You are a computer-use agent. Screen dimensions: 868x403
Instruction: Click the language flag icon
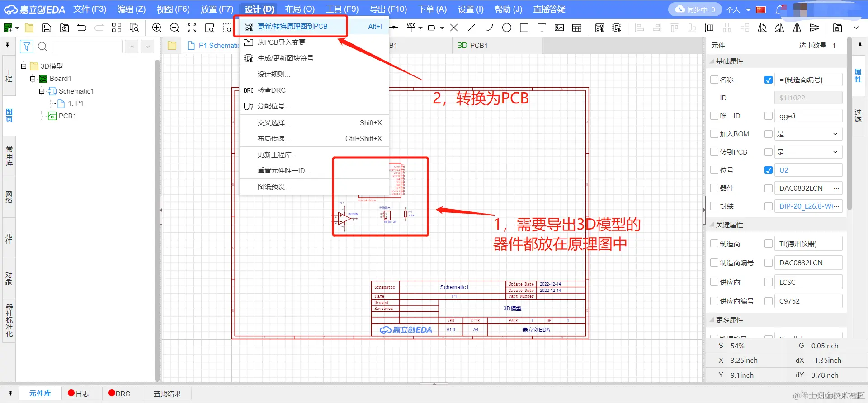(761, 9)
